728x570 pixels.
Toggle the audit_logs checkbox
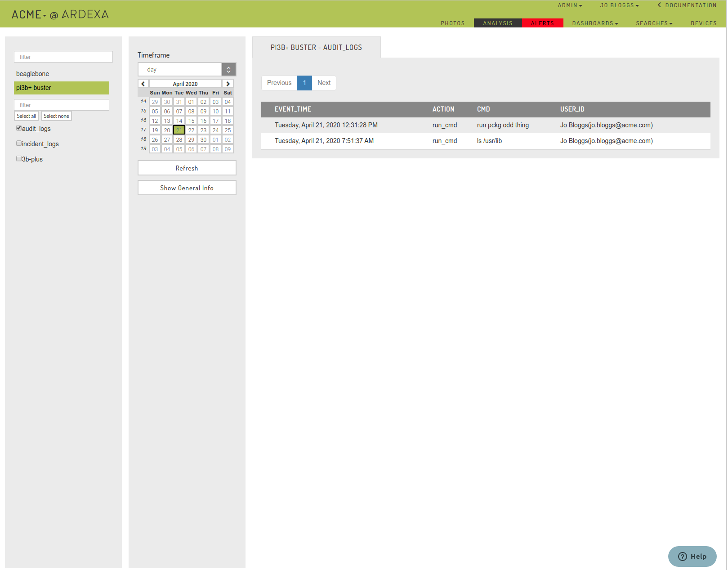[19, 128]
